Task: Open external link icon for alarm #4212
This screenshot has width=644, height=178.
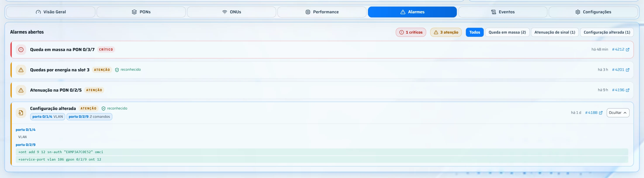Action: coord(627,50)
